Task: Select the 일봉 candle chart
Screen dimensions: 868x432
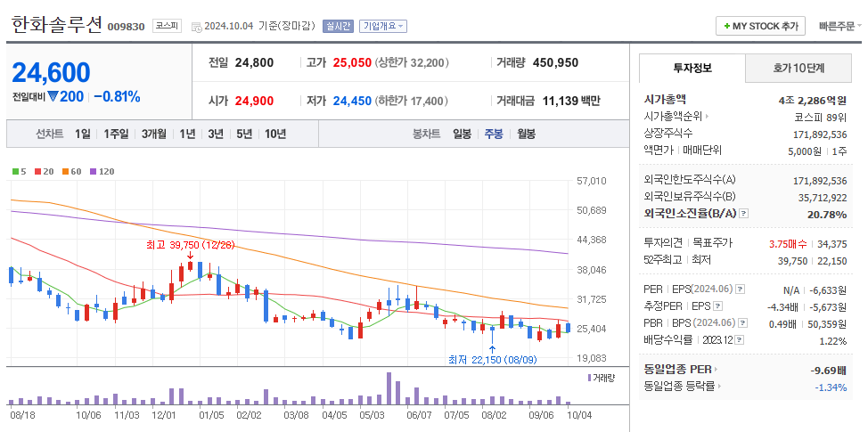Action: point(462,134)
